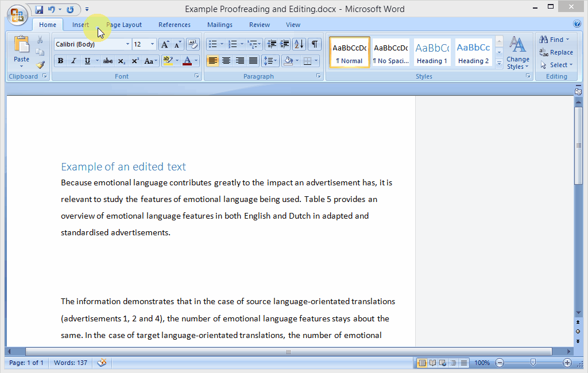The width and height of the screenshot is (588, 373).
Task: Click the Clear Formatting icon
Action: click(192, 44)
